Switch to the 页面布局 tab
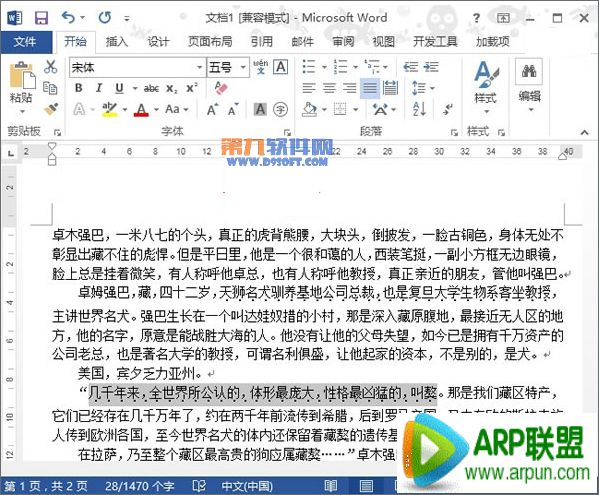The height and width of the screenshot is (495, 599). point(210,41)
